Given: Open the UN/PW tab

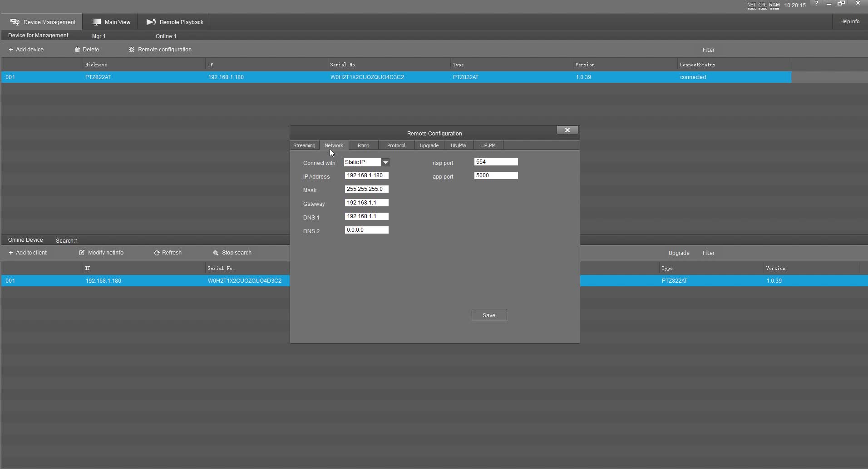Looking at the screenshot, I should (459, 145).
